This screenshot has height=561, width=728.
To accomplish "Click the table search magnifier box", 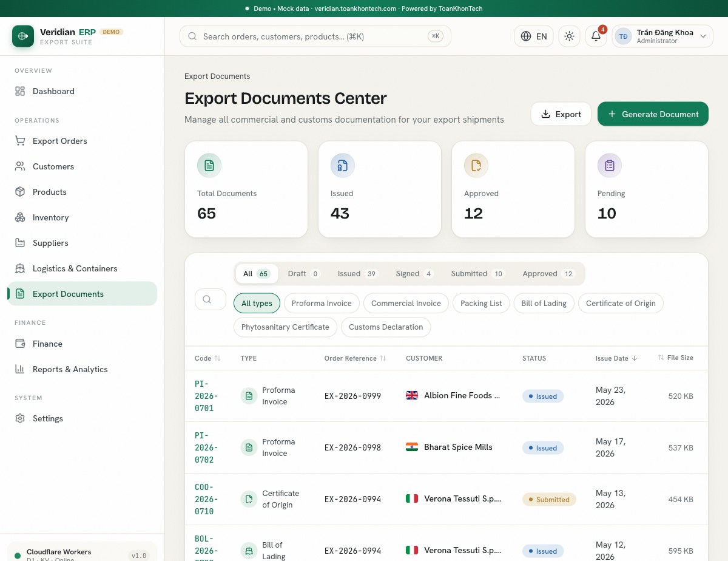I will [211, 299].
